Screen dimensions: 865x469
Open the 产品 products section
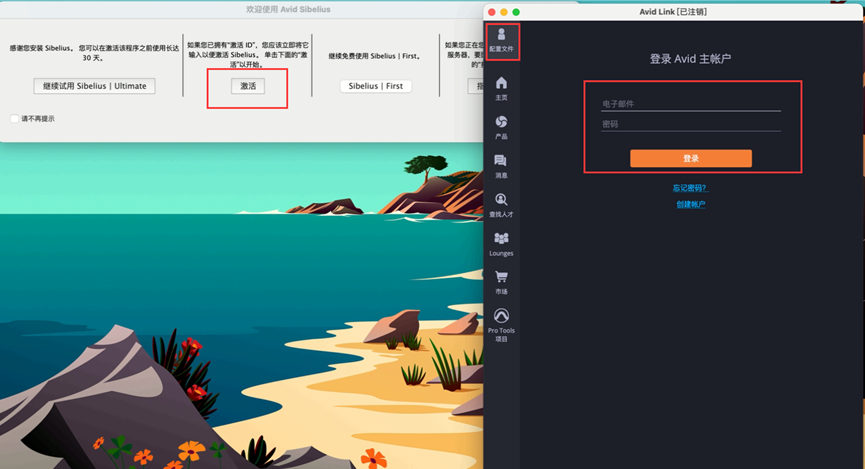coord(501,127)
